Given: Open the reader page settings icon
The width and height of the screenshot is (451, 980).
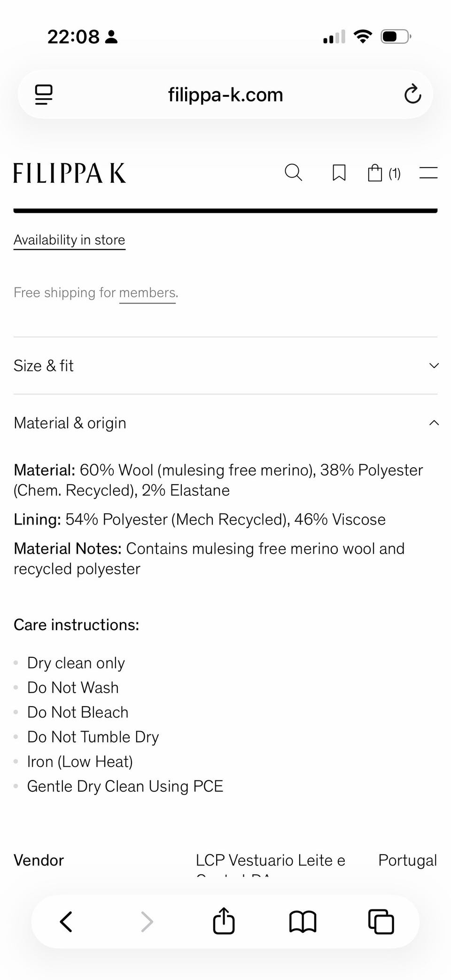Looking at the screenshot, I should point(44,94).
